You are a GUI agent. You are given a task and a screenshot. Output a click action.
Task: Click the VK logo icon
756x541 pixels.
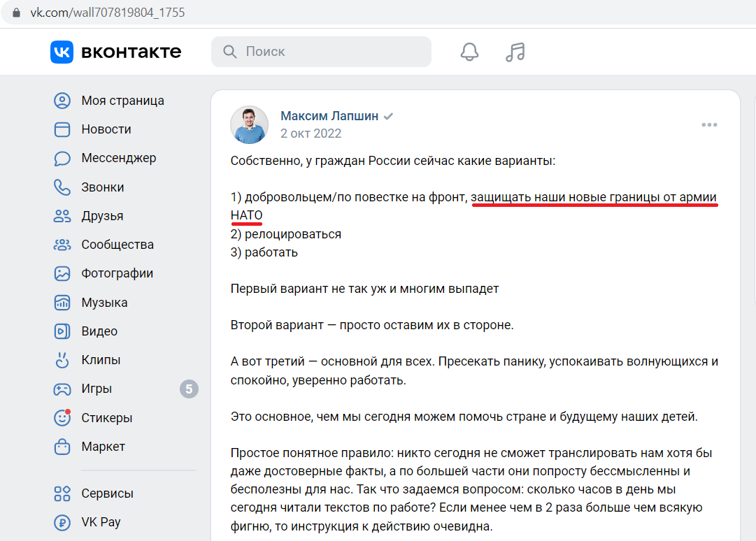(x=62, y=52)
